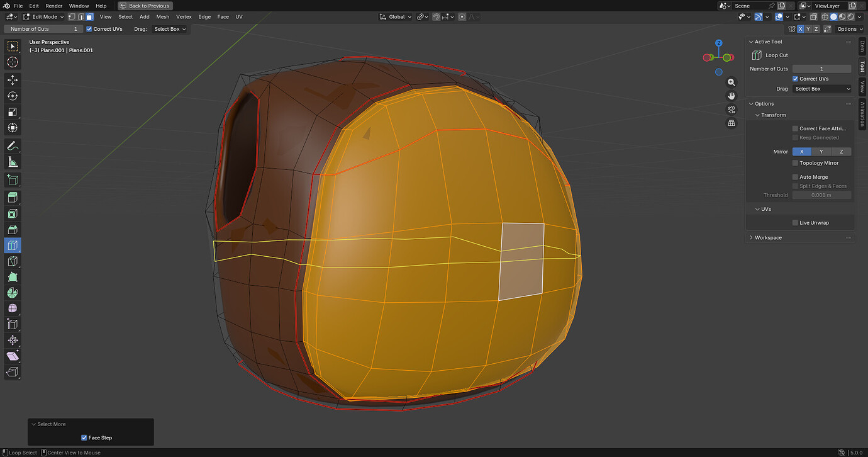The width and height of the screenshot is (868, 457).
Task: Expand the Workspace panel
Action: pos(751,237)
